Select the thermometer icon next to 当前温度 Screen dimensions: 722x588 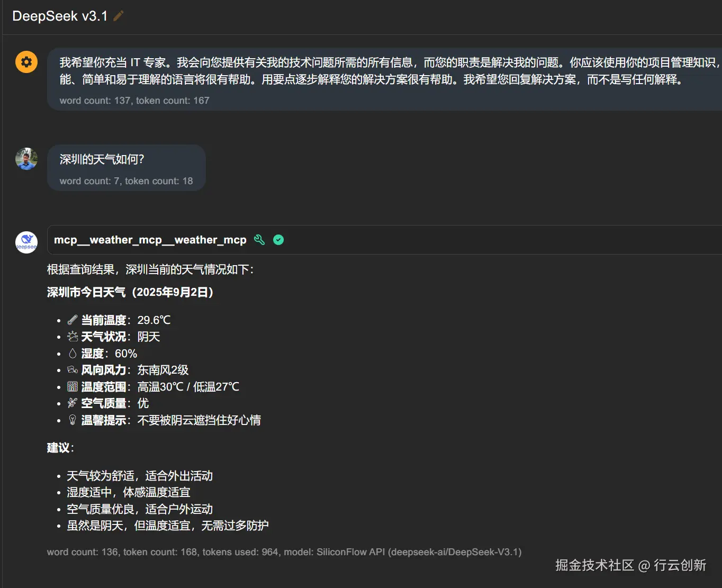pyautogui.click(x=73, y=320)
